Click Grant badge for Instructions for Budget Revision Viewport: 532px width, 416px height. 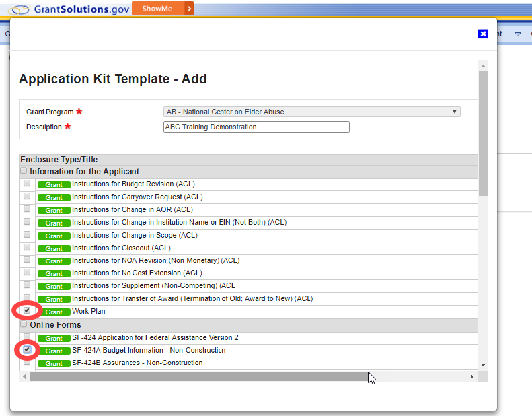54,184
